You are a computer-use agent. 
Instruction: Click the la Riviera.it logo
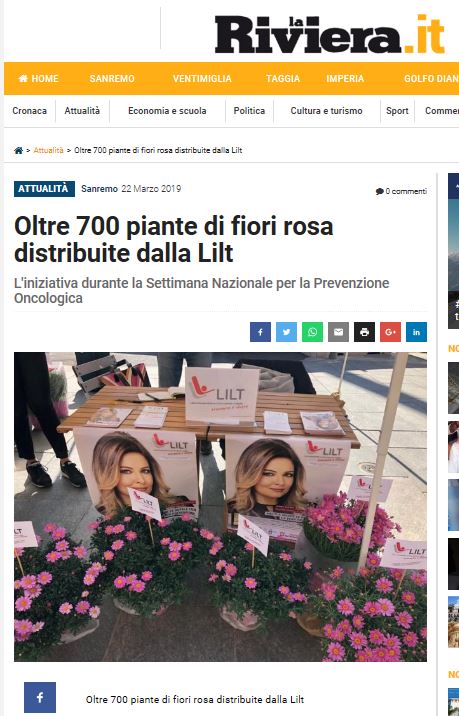[x=330, y=34]
